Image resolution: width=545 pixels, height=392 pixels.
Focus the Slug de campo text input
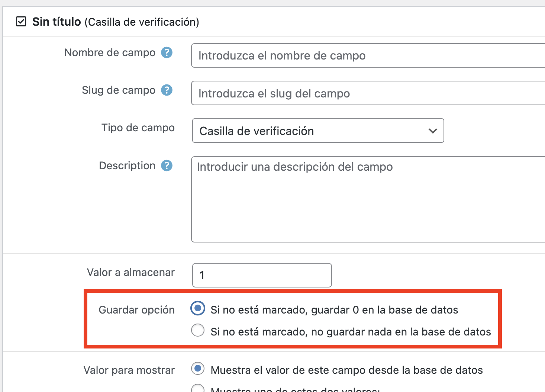pos(368,93)
